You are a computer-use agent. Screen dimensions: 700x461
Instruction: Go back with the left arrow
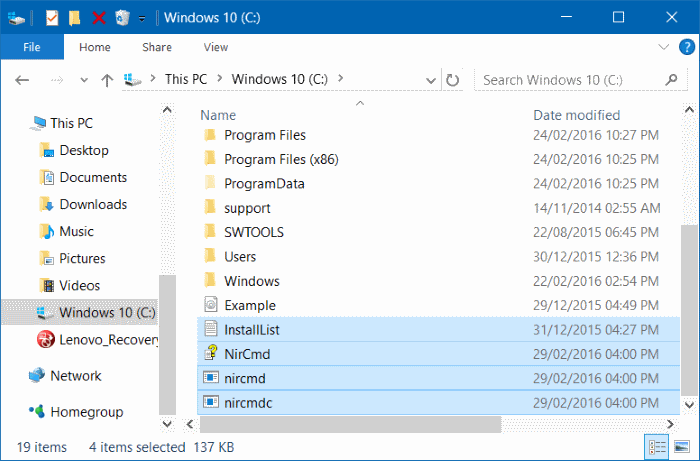click(22, 80)
